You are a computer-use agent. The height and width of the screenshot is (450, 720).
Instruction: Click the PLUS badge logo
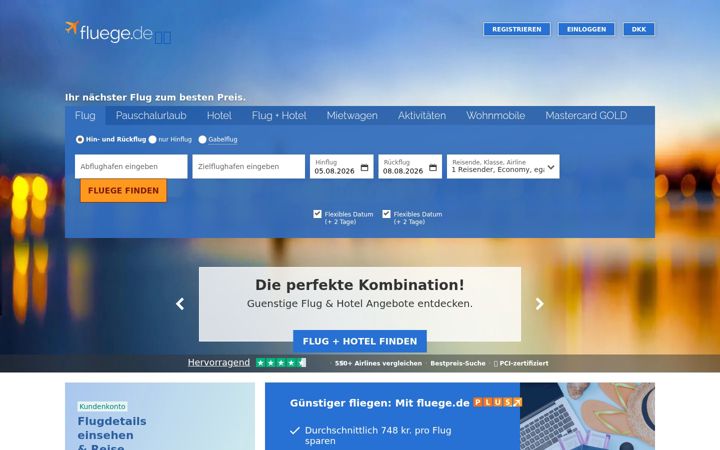point(498,403)
